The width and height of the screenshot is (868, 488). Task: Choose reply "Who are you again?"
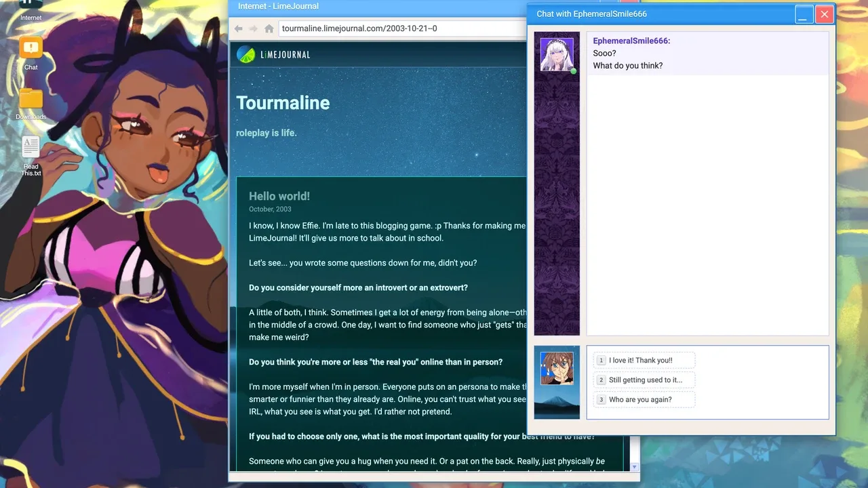point(644,400)
